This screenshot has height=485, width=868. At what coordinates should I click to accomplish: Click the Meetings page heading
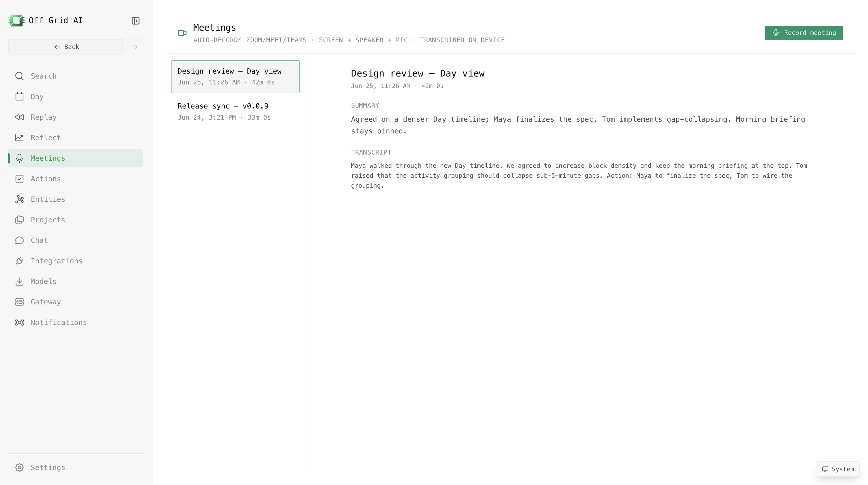214,28
